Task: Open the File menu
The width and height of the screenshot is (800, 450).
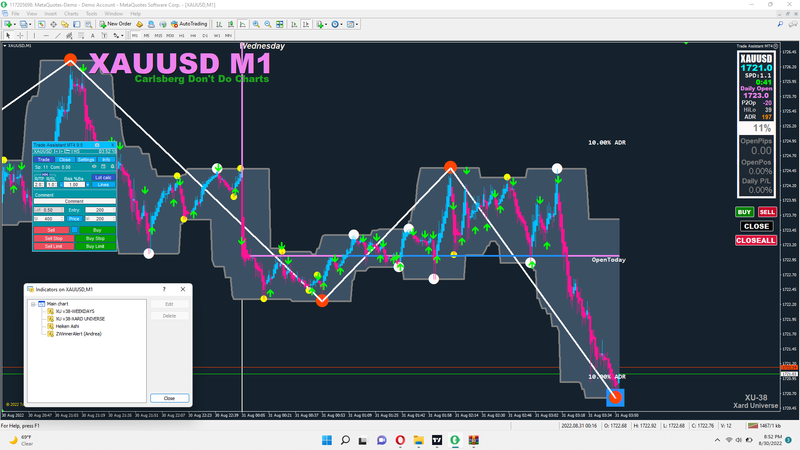Action: coord(15,14)
